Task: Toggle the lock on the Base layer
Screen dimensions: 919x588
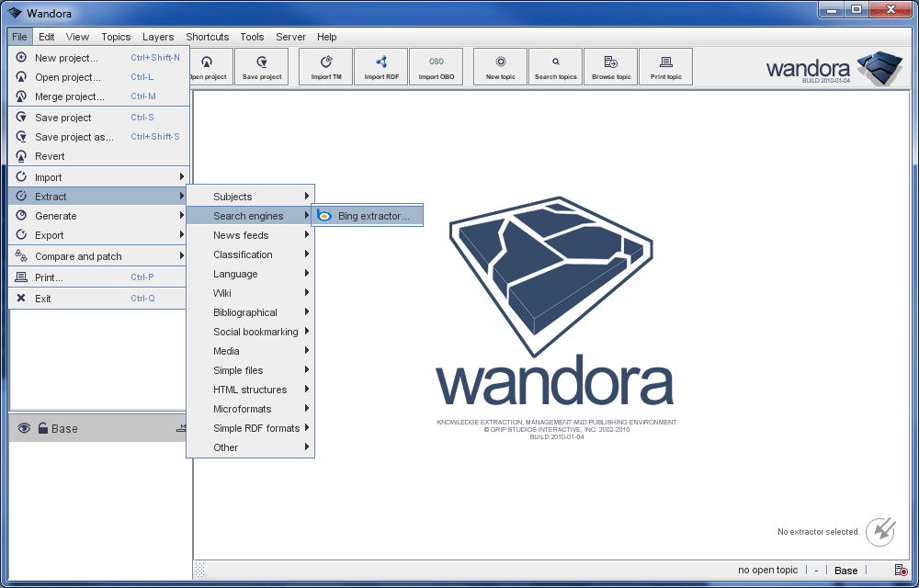Action: (x=42, y=428)
